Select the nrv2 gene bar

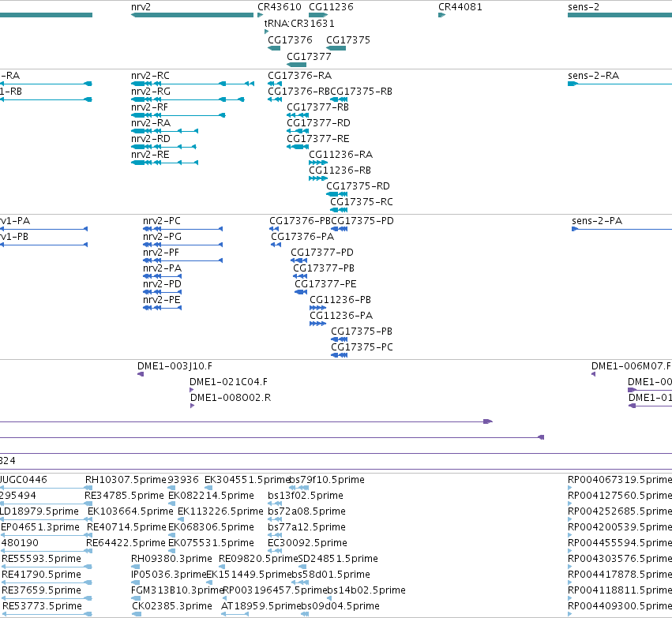(x=193, y=15)
